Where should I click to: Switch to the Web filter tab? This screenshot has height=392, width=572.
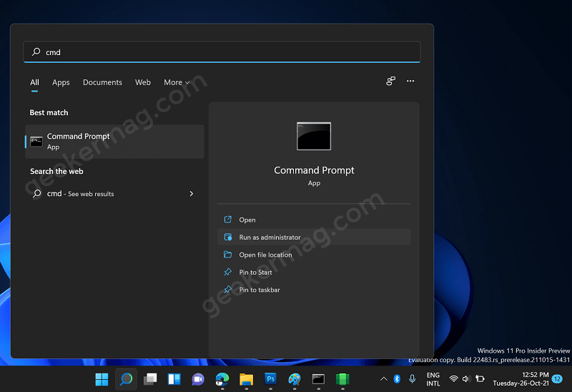pyautogui.click(x=142, y=82)
